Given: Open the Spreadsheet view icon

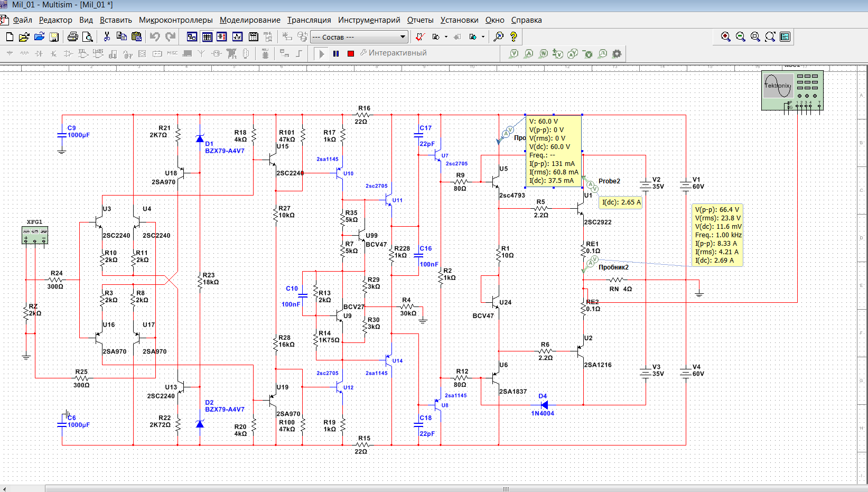Looking at the screenshot, I should tap(207, 37).
